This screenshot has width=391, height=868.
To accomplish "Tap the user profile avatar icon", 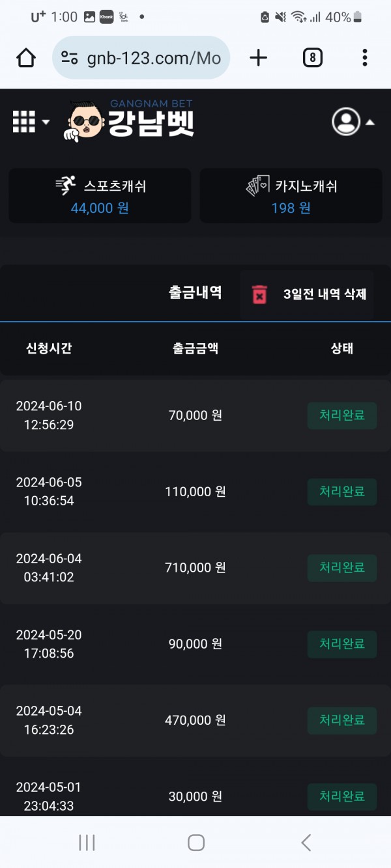I will coord(345,122).
